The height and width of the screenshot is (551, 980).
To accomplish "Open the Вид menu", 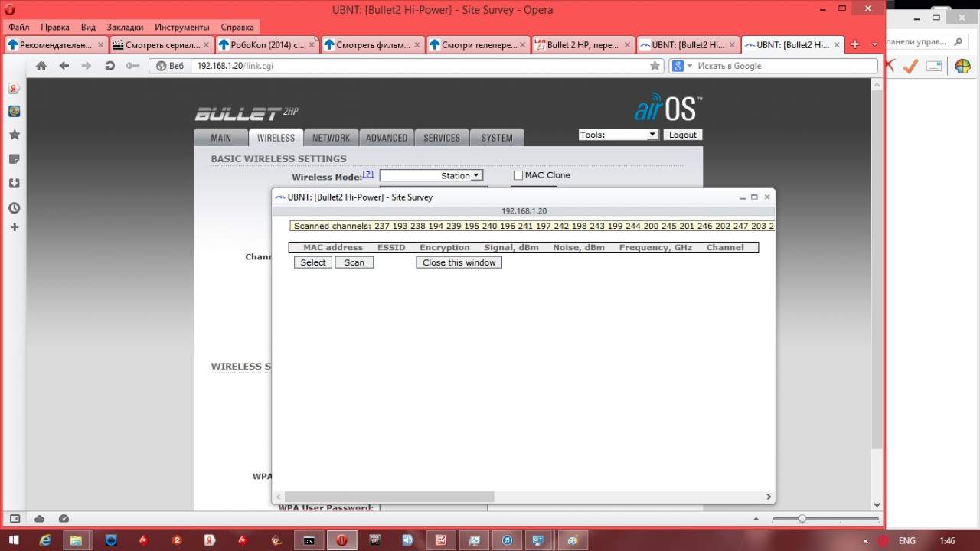I will coord(88,27).
